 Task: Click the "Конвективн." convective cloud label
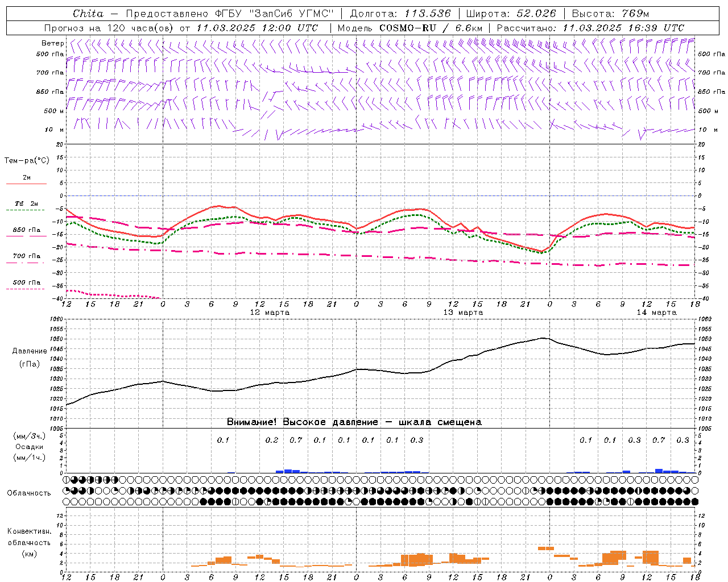pos(29,531)
